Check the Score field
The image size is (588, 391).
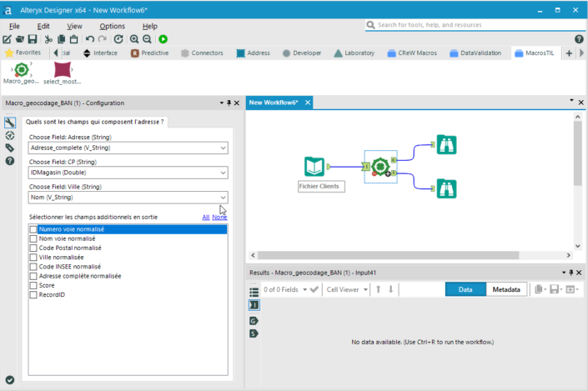[33, 285]
